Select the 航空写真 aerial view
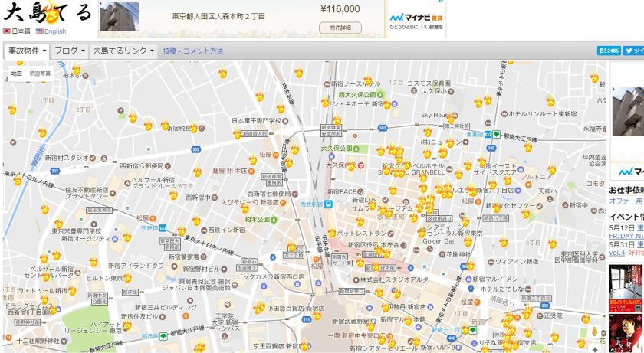The image size is (644, 353). point(40,74)
